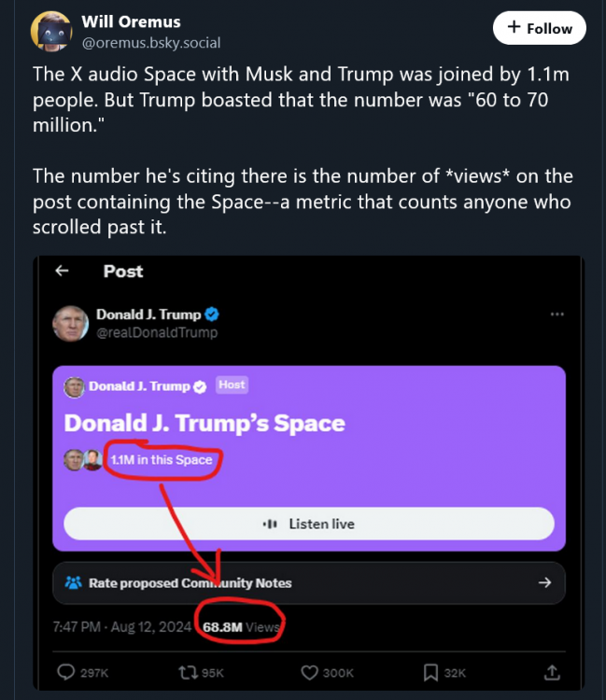
Task: Click the reply comment icon
Action: point(67,672)
